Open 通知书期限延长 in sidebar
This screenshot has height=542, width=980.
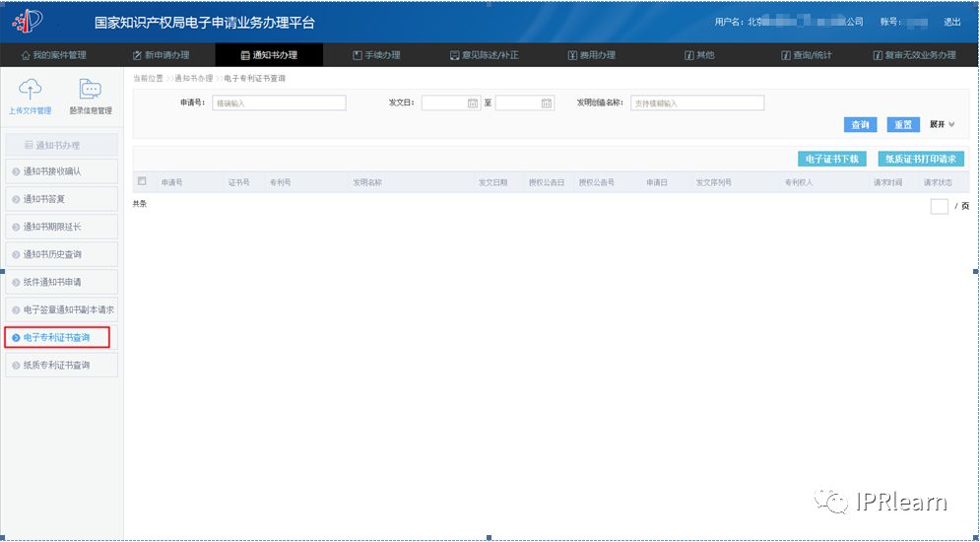click(x=61, y=227)
